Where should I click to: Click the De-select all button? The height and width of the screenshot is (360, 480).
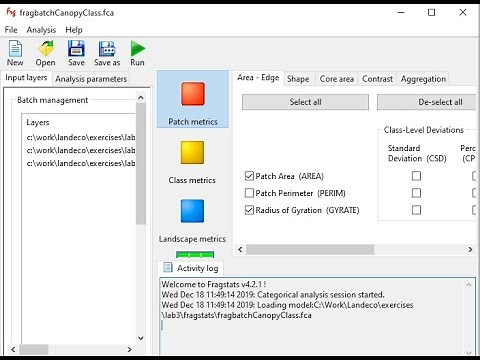click(428, 102)
